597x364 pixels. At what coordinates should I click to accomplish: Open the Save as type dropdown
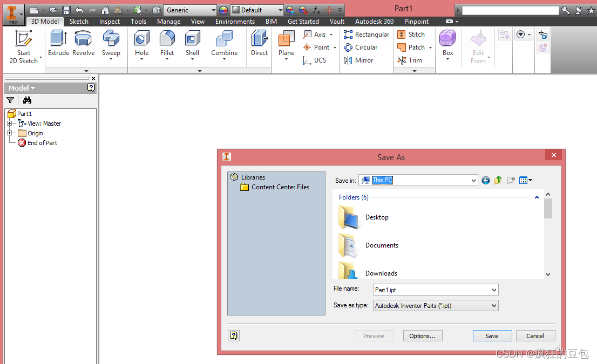click(x=494, y=306)
